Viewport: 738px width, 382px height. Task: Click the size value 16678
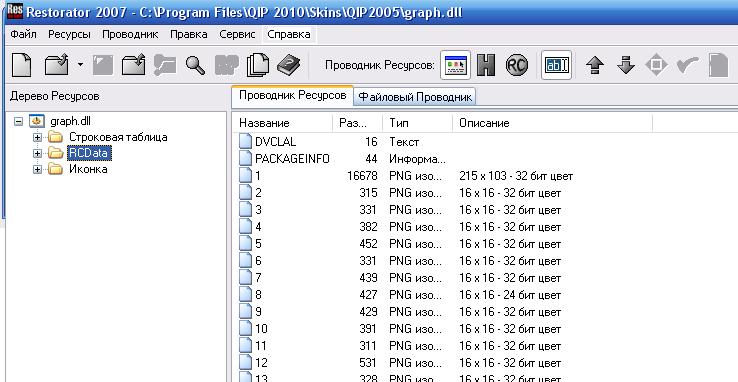(x=362, y=176)
